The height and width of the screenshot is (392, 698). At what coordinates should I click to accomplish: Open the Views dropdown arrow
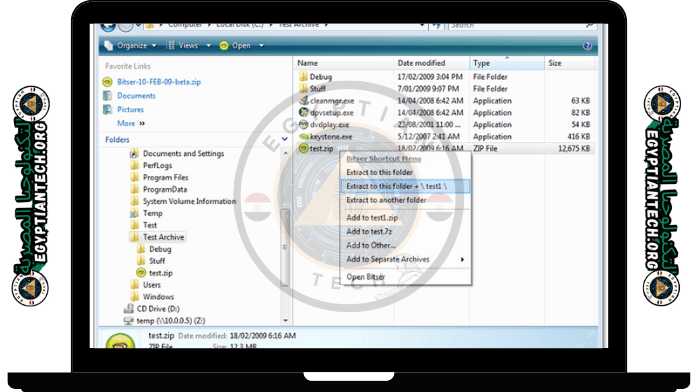pyautogui.click(x=208, y=45)
